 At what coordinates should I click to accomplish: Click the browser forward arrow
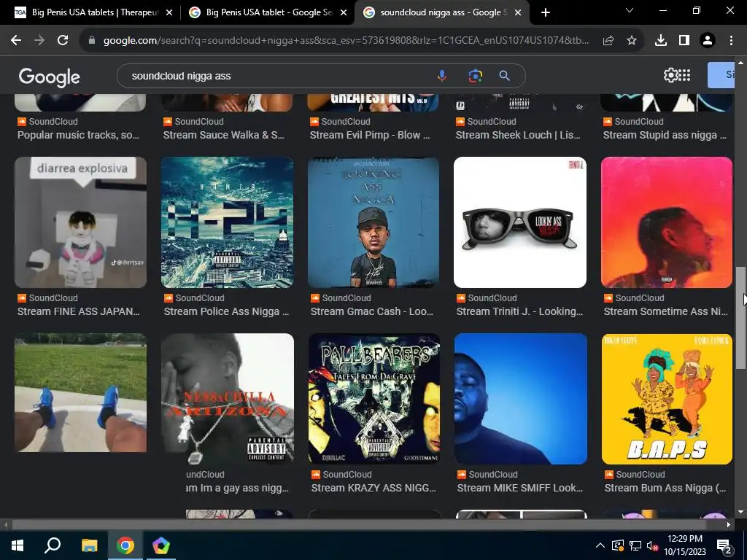point(39,41)
